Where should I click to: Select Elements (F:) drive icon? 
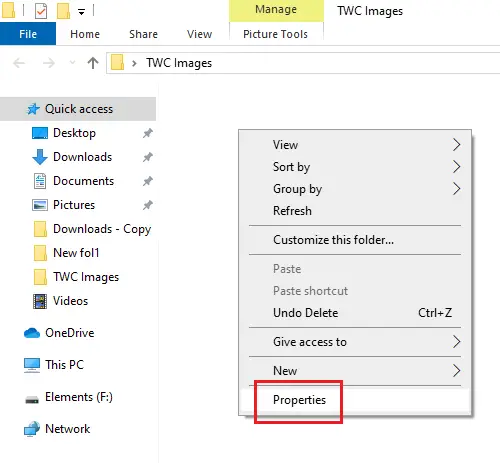click(32, 399)
